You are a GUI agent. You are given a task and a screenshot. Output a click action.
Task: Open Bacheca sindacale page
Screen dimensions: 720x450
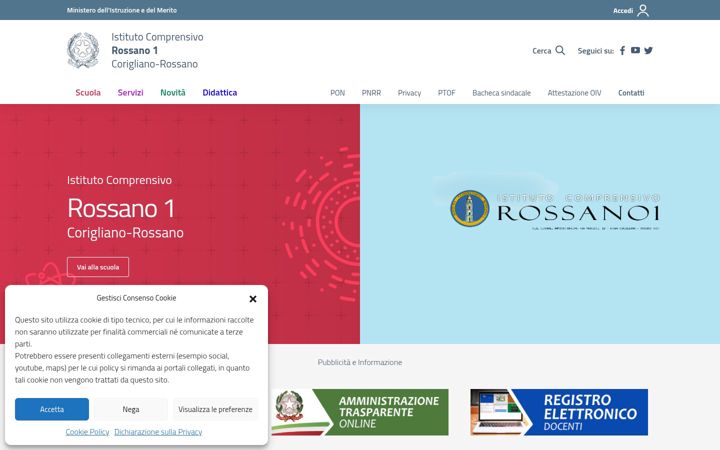[501, 93]
